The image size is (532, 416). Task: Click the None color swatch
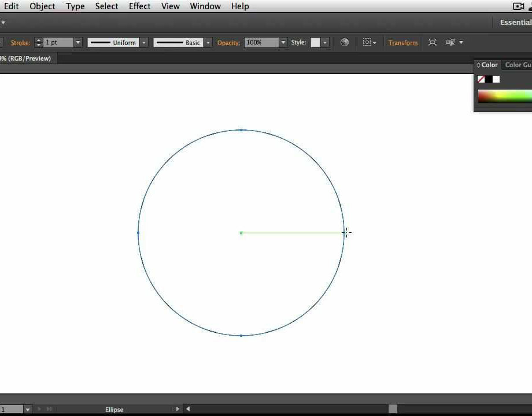(x=481, y=79)
